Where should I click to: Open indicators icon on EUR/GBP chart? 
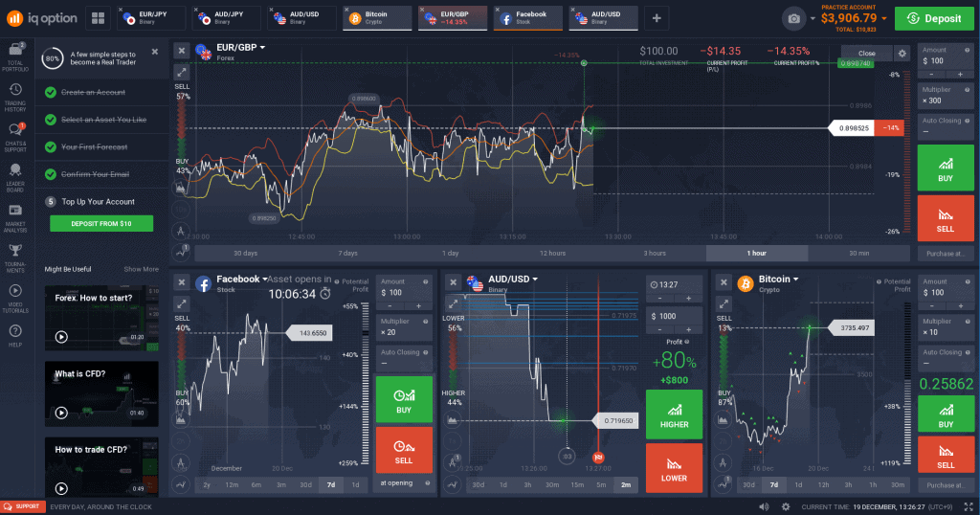(181, 251)
